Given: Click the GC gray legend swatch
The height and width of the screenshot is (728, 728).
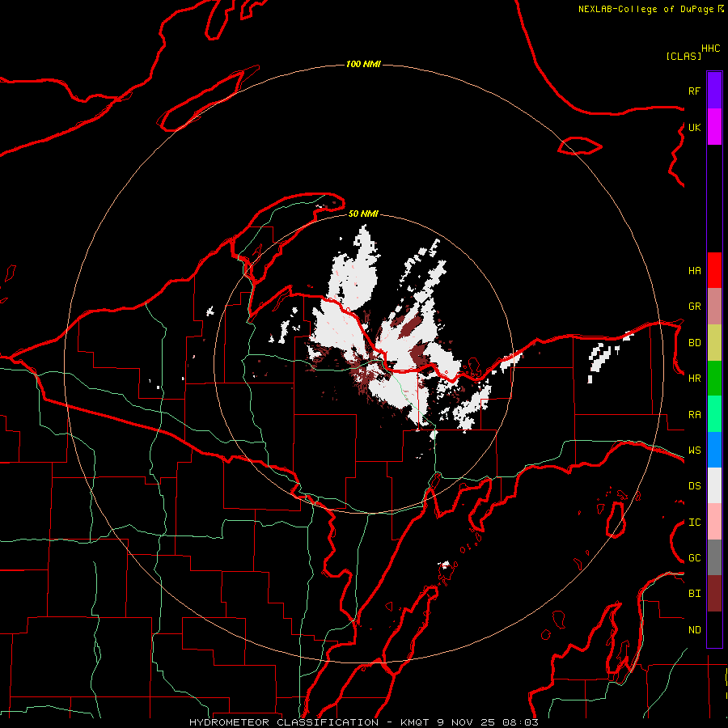Looking at the screenshot, I should point(714,557).
